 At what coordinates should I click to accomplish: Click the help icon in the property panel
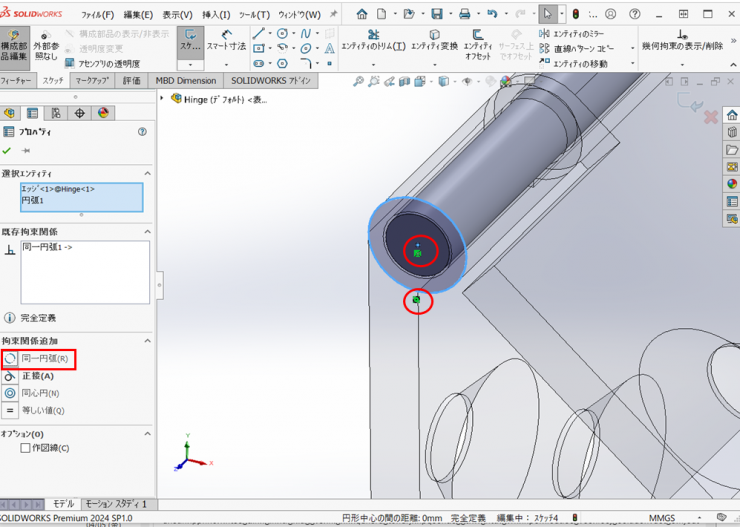(142, 131)
